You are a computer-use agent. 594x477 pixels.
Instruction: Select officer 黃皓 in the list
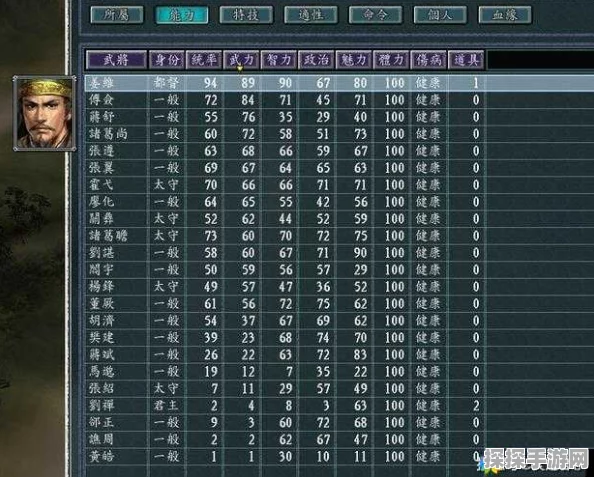[102, 457]
